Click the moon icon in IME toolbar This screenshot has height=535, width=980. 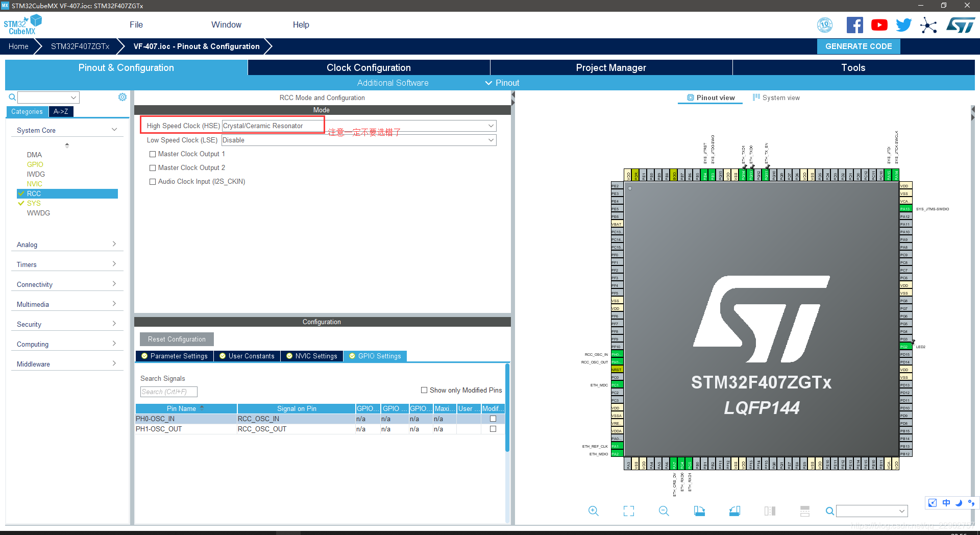click(959, 503)
